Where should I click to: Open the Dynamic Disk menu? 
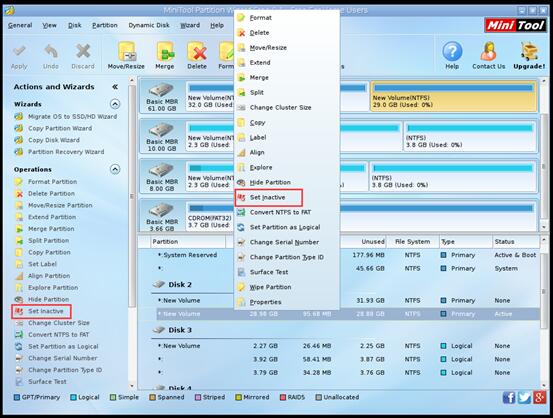tap(149, 25)
